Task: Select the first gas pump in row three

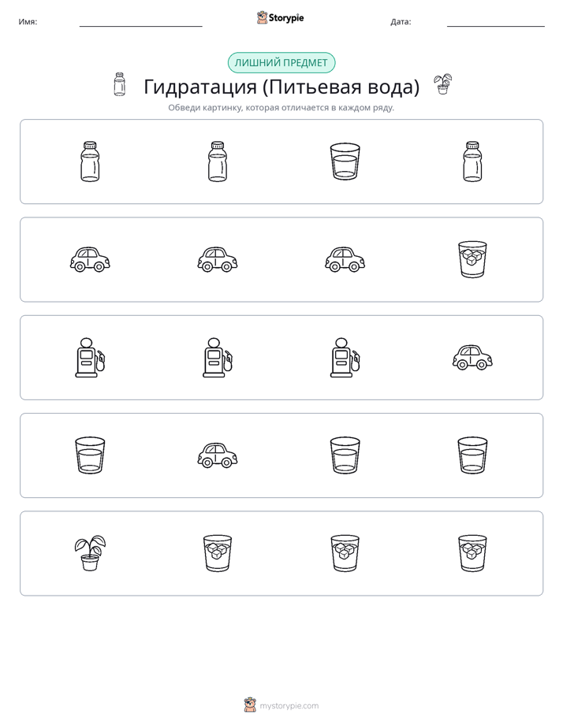Action: click(x=90, y=358)
